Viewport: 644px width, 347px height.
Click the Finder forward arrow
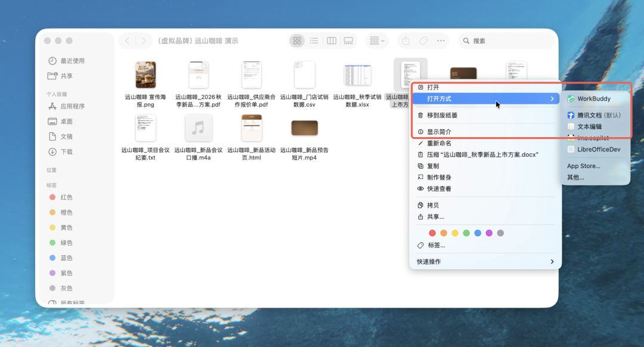point(144,41)
